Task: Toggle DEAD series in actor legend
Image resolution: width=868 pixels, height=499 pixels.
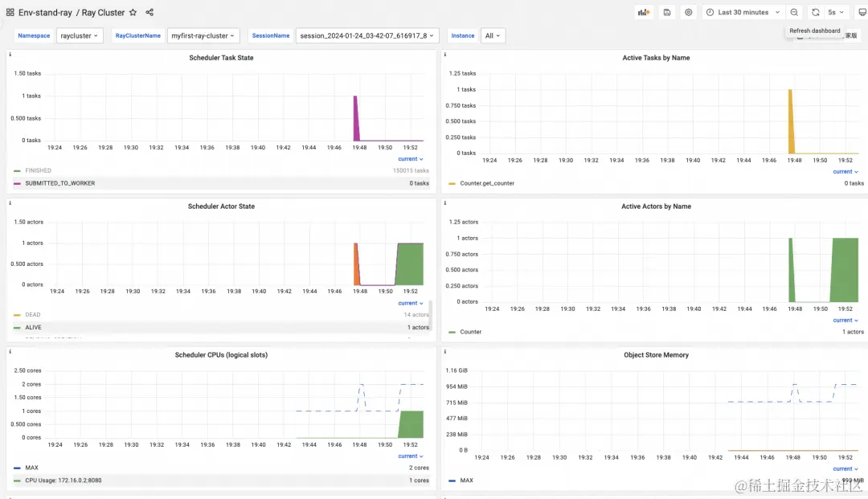Action: point(33,315)
